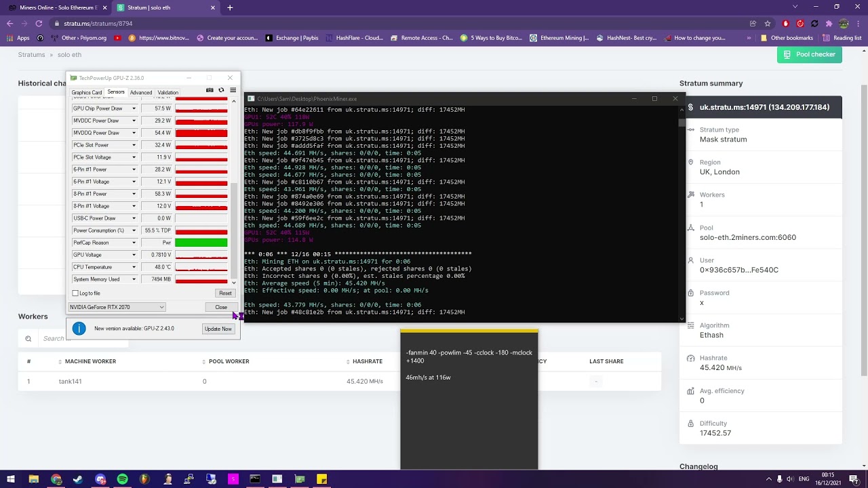This screenshot has height=488, width=868.
Task: Open Windows Start menu
Action: click(10, 479)
